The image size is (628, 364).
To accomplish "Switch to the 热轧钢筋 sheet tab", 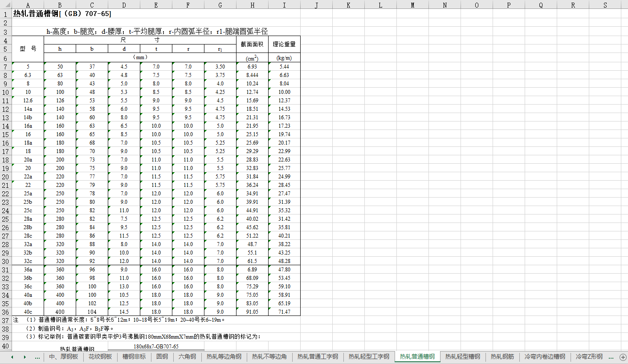I will (502, 357).
